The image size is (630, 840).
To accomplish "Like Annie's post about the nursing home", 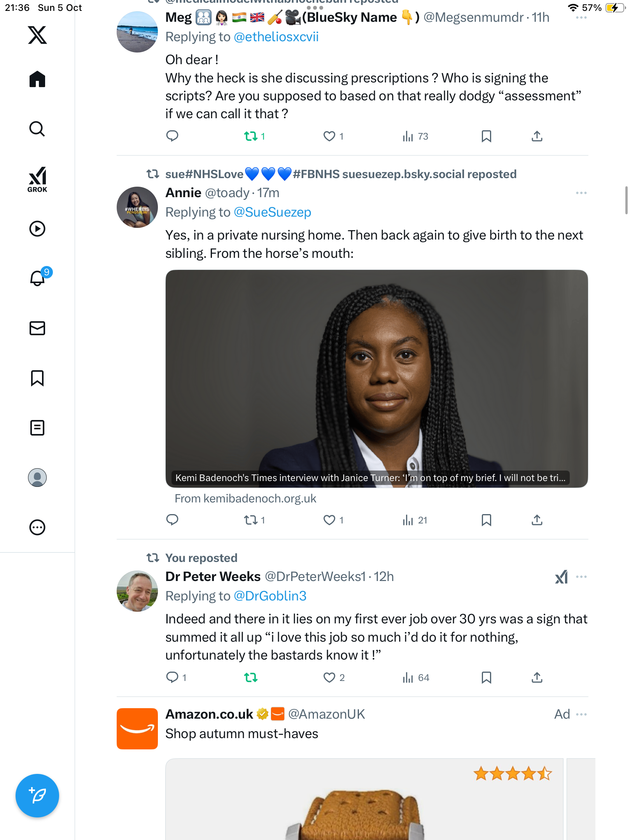I will 329,520.
